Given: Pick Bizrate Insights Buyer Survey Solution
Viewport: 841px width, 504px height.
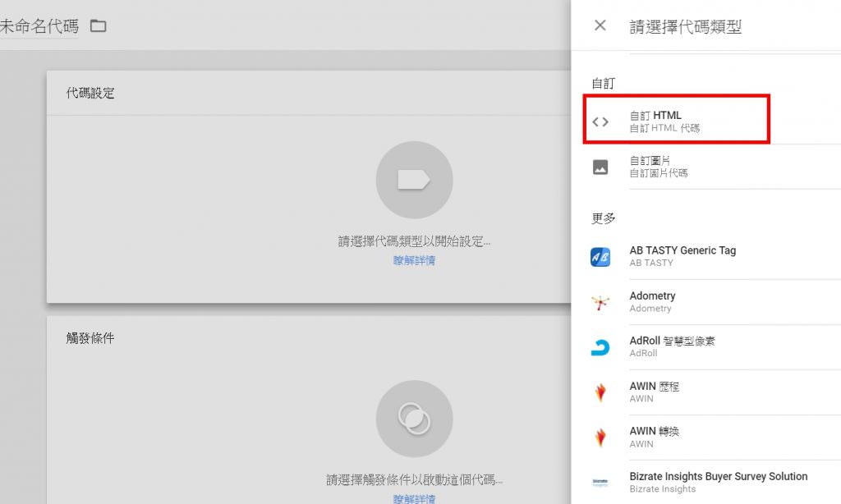Looking at the screenshot, I should coord(718,482).
